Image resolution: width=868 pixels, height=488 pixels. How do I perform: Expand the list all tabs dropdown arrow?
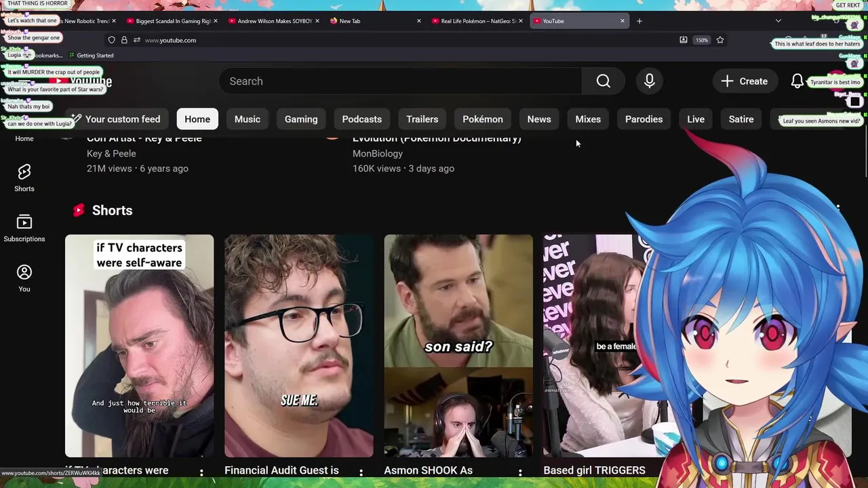click(x=778, y=21)
